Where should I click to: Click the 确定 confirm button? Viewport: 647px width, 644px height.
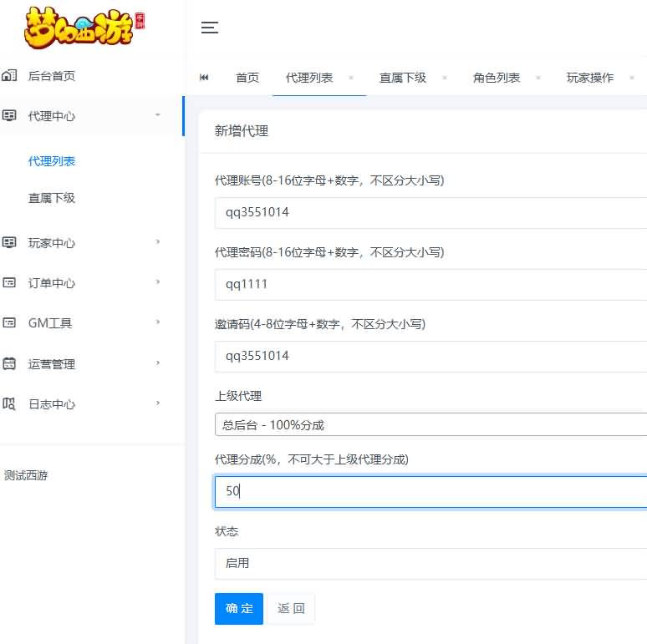[239, 609]
